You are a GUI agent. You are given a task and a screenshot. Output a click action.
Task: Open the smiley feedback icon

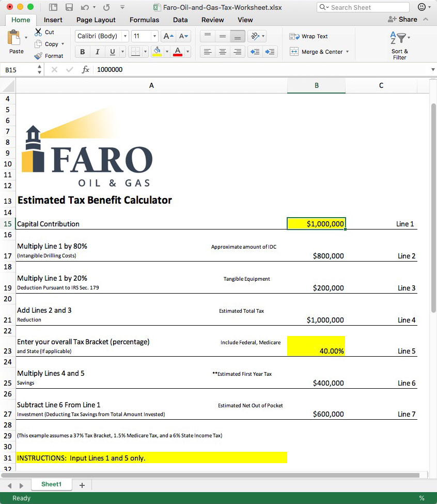422,7
